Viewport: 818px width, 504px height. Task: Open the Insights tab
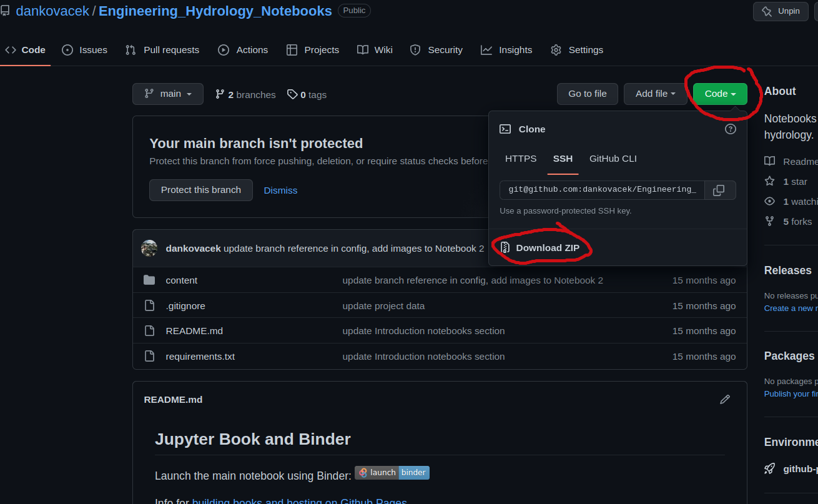click(x=506, y=50)
